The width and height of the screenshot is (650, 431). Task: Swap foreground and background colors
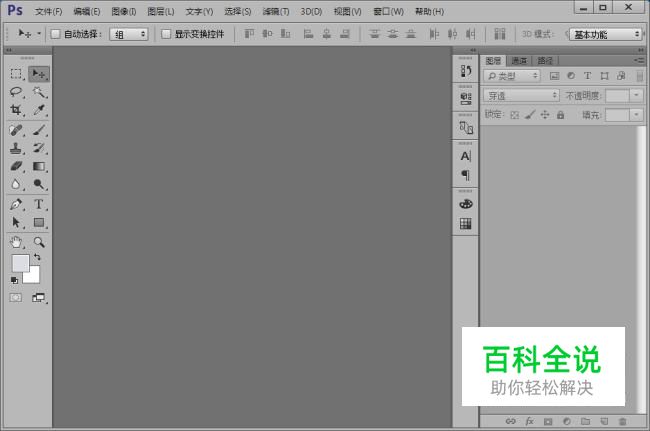pos(37,257)
